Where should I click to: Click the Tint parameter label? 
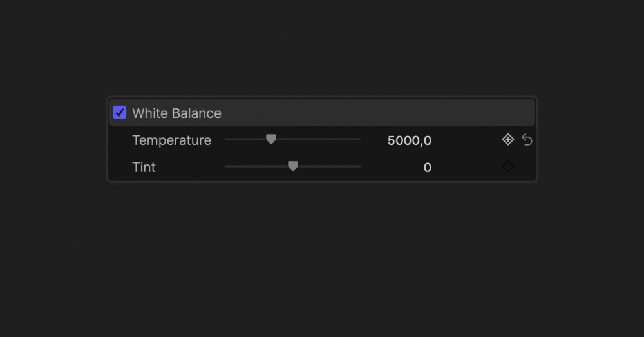tap(144, 168)
